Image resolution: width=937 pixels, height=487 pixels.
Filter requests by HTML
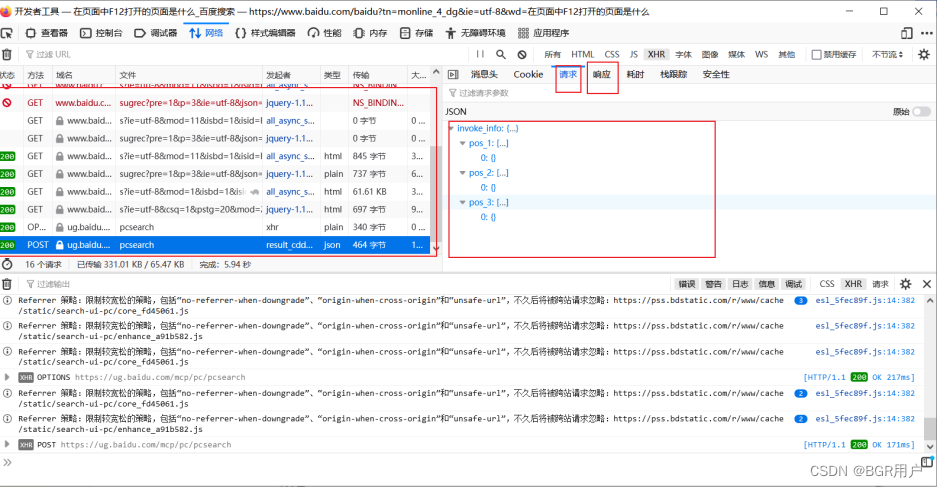tap(583, 54)
